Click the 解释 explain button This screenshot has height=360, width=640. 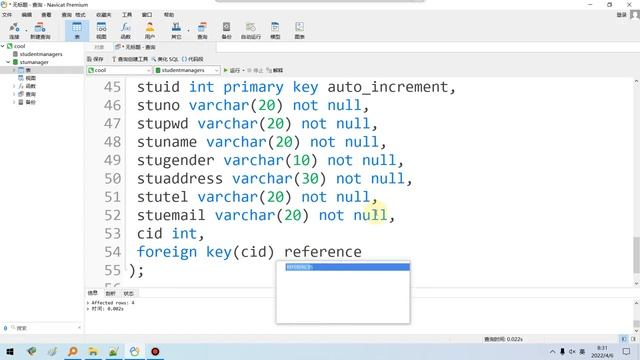(x=275, y=71)
